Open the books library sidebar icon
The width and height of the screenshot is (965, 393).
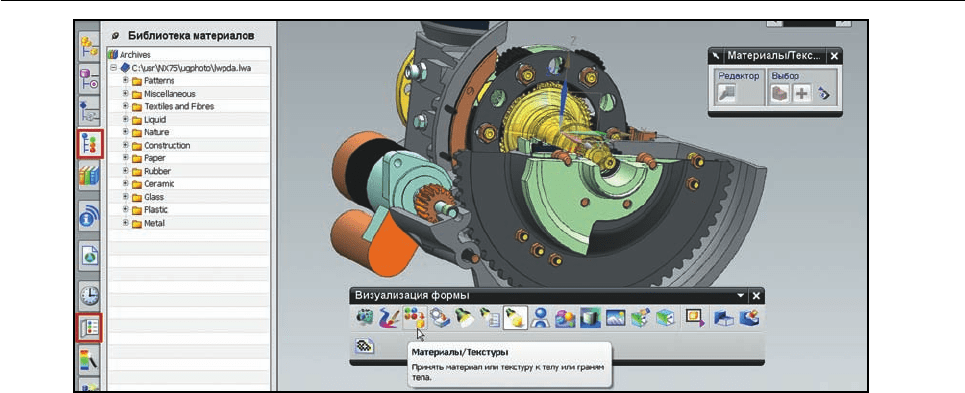coord(89,178)
